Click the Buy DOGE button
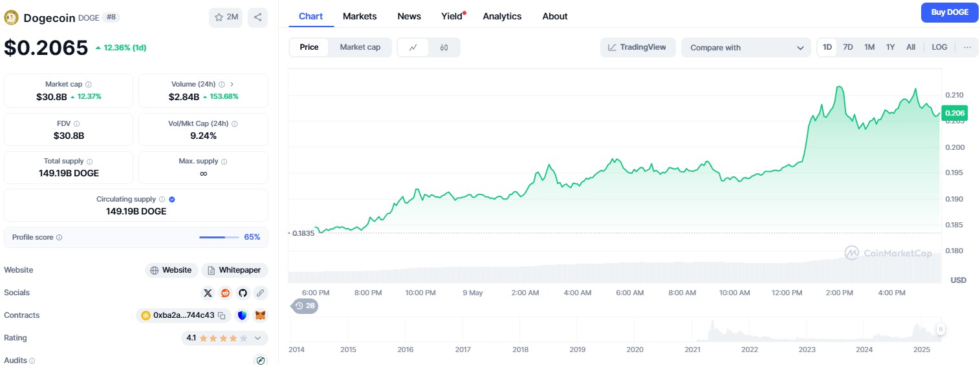This screenshot has width=980, height=365. [949, 12]
